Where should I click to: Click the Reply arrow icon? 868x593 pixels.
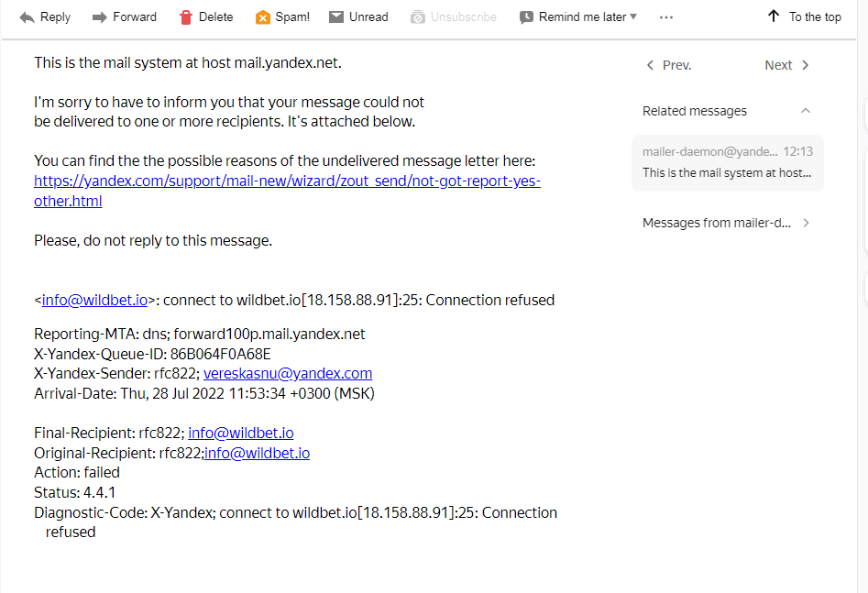(x=27, y=17)
